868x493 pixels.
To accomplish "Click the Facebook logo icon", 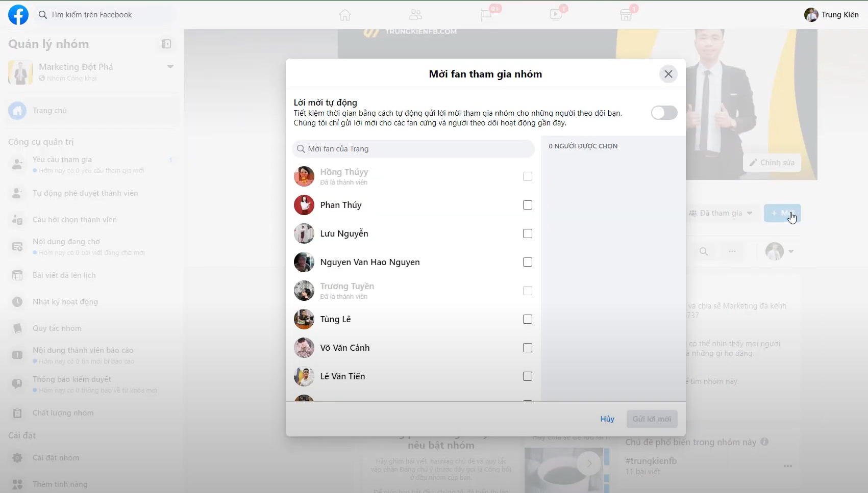I will click(x=18, y=15).
